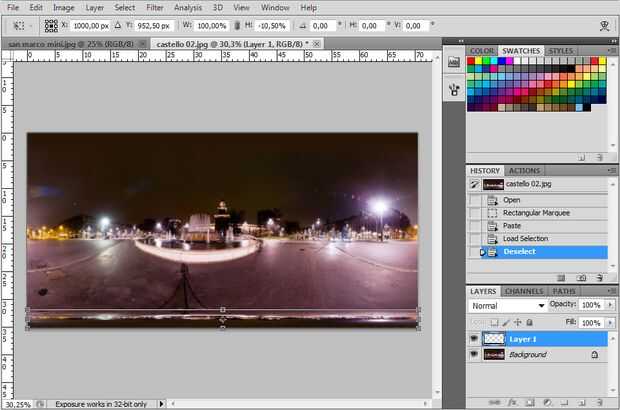Switch to the Channels tab
620x410 pixels.
click(524, 291)
